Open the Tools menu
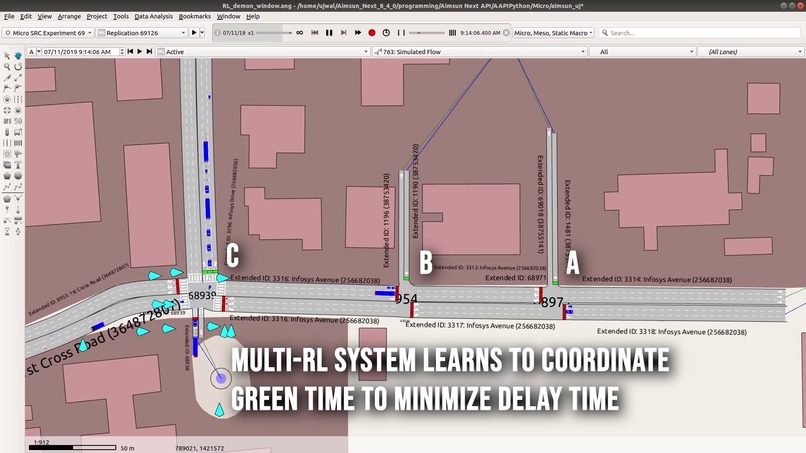806x453 pixels. coord(121,16)
